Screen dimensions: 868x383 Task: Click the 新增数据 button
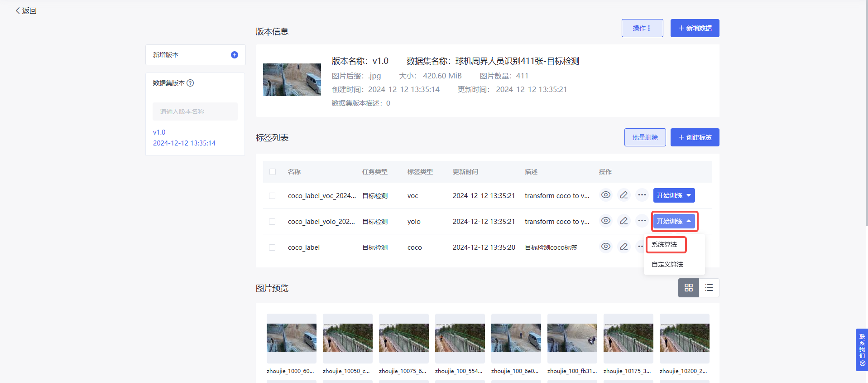click(695, 28)
